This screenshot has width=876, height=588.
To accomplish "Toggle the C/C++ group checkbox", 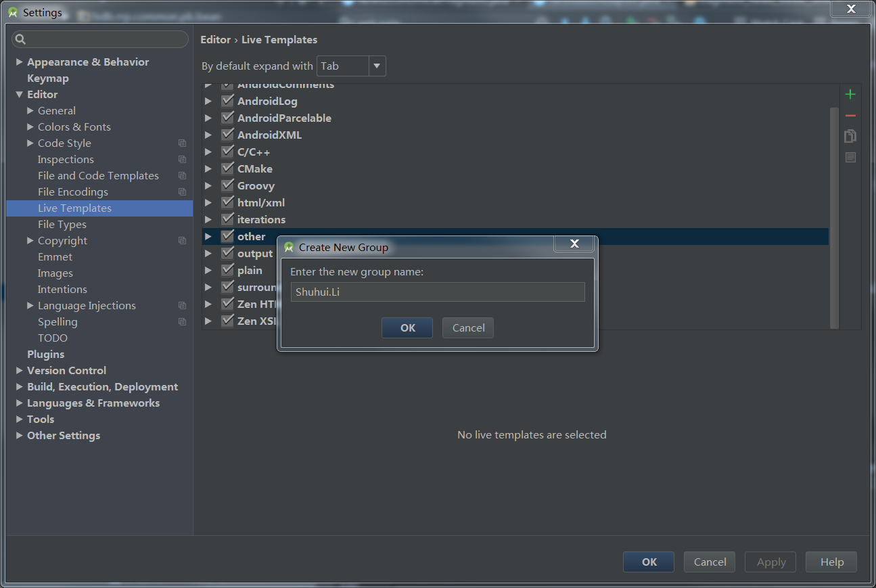I will [x=227, y=152].
